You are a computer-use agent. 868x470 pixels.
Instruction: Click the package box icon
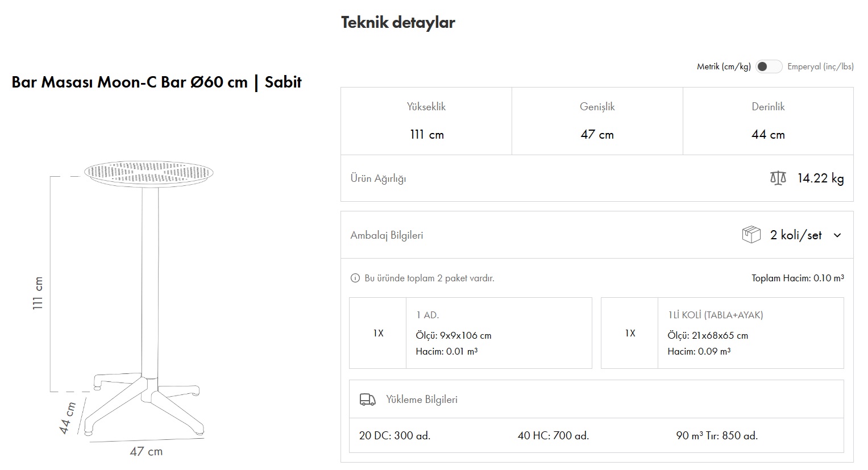[751, 235]
